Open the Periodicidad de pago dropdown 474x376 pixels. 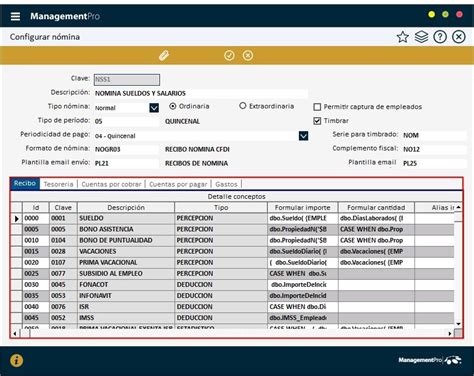303,136
